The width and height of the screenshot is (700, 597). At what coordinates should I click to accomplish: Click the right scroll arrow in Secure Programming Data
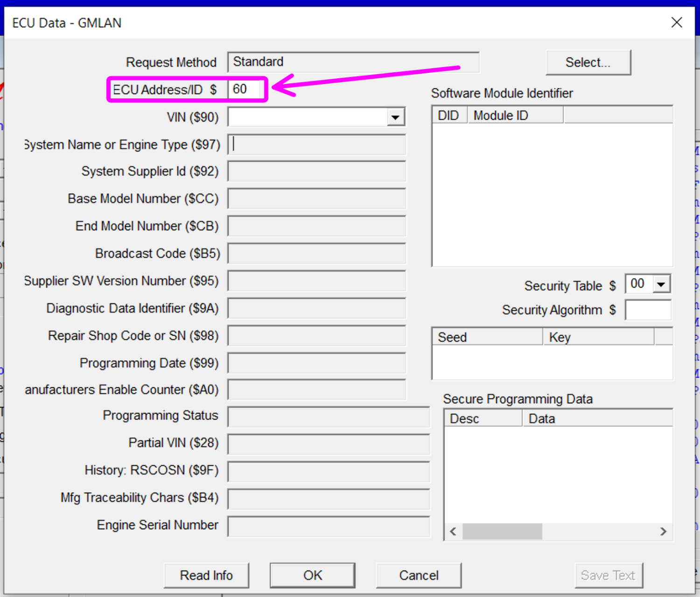pyautogui.click(x=663, y=531)
